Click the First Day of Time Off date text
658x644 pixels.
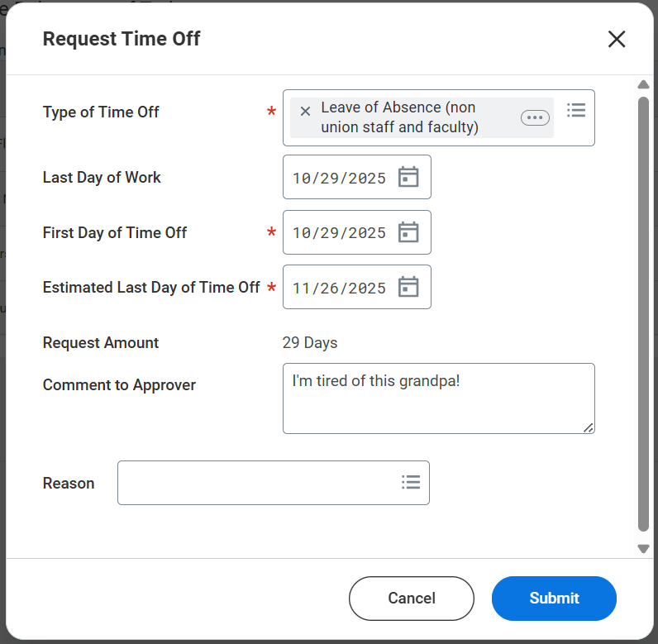coord(339,233)
